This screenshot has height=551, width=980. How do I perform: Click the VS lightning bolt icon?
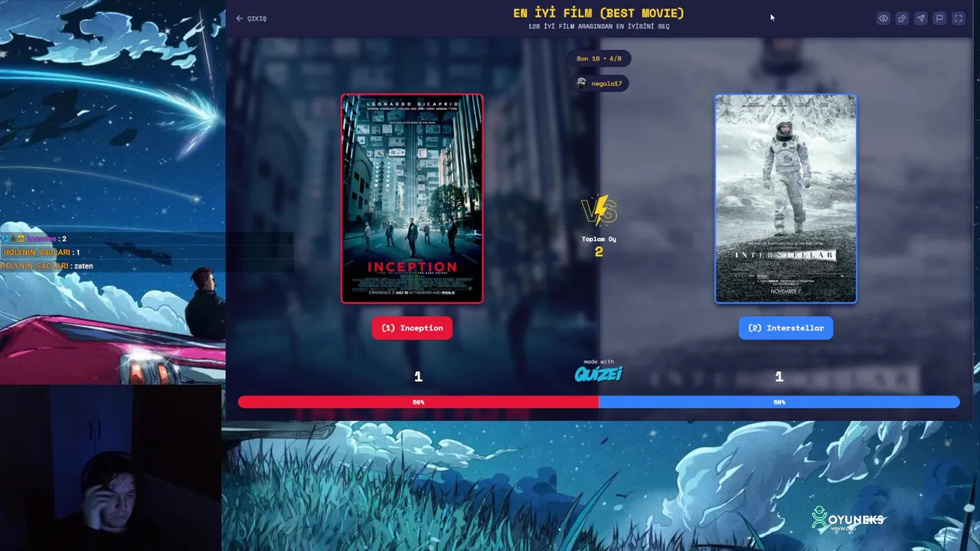pos(599,211)
